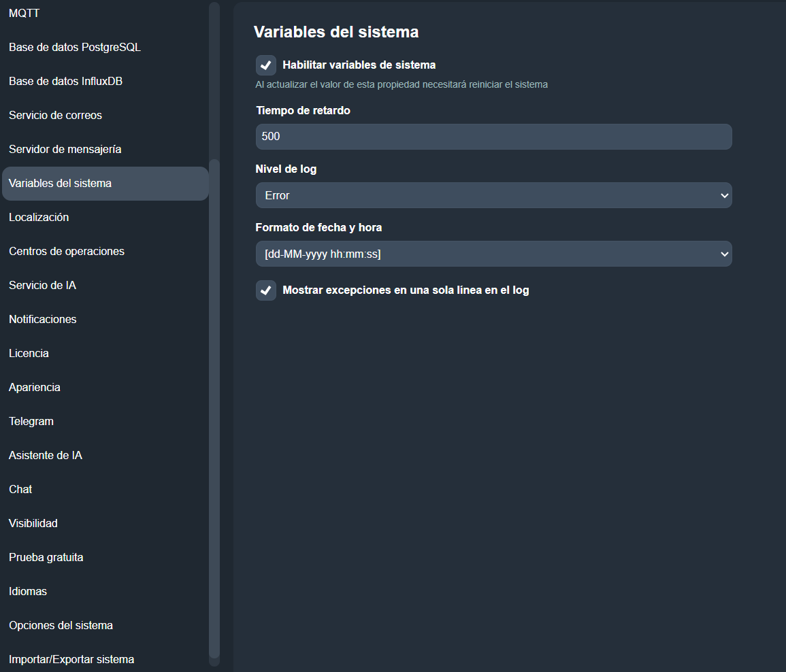Uncheck Mostrar excepciones en una sola línea

[x=265, y=290]
